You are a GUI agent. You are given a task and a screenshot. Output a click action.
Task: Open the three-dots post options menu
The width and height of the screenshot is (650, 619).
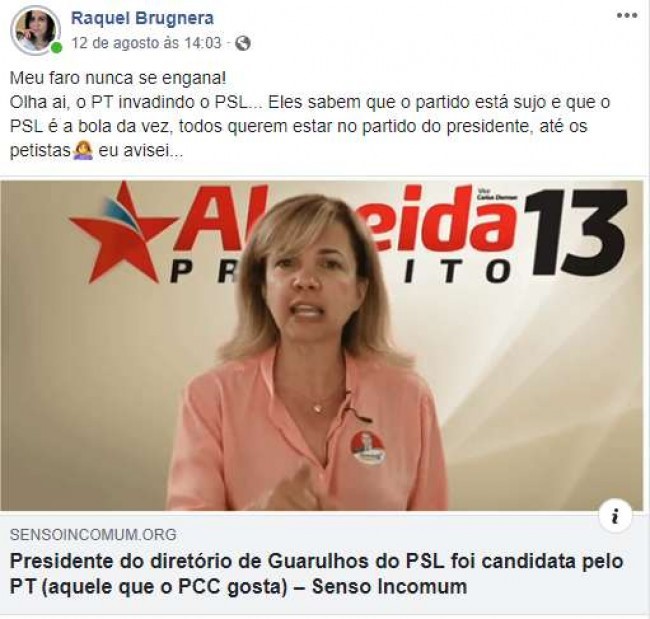(x=627, y=16)
